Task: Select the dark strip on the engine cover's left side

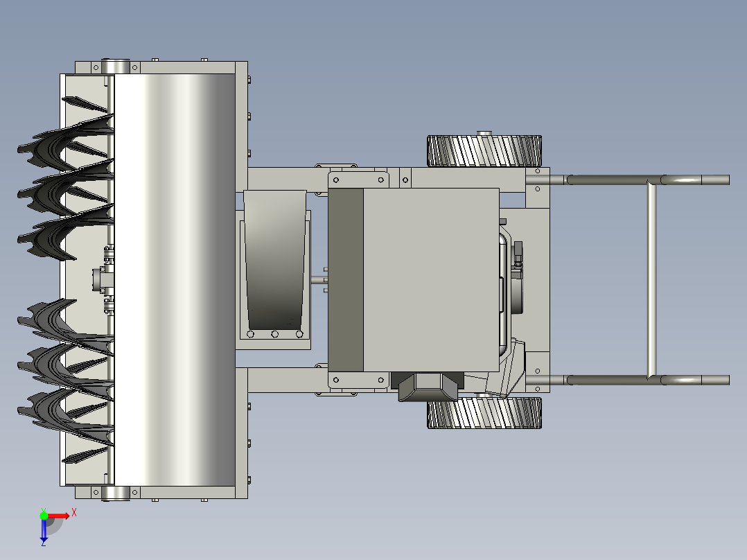Action: 345,280
